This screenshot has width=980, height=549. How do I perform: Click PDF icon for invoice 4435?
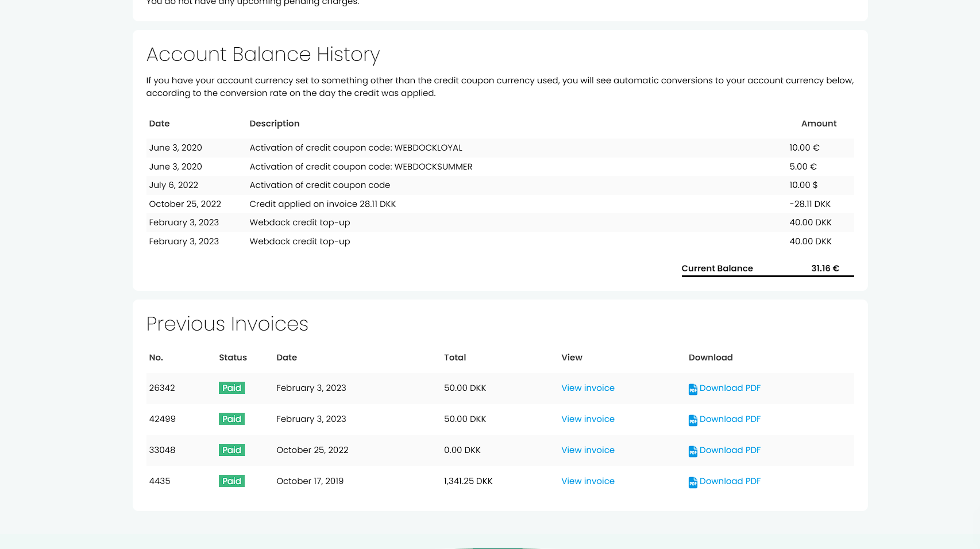(693, 482)
